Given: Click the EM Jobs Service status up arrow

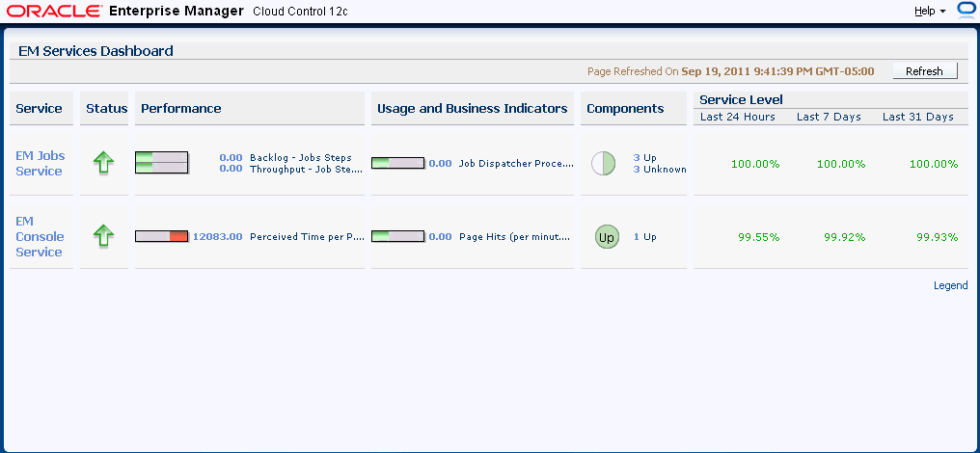Looking at the screenshot, I should click(x=104, y=164).
